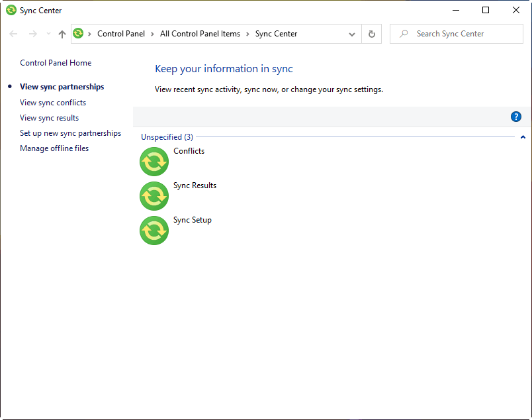
Task: Select the Control Panel breadcrumb
Action: (120, 34)
